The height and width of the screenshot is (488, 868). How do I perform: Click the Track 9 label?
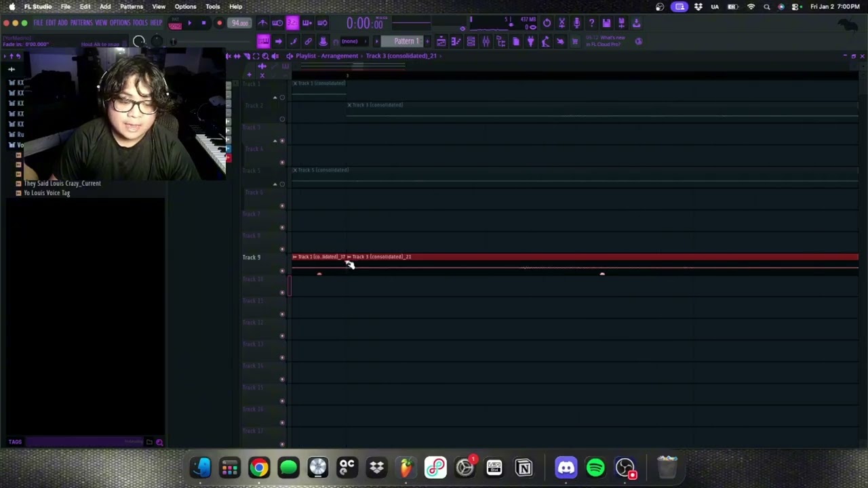(252, 257)
